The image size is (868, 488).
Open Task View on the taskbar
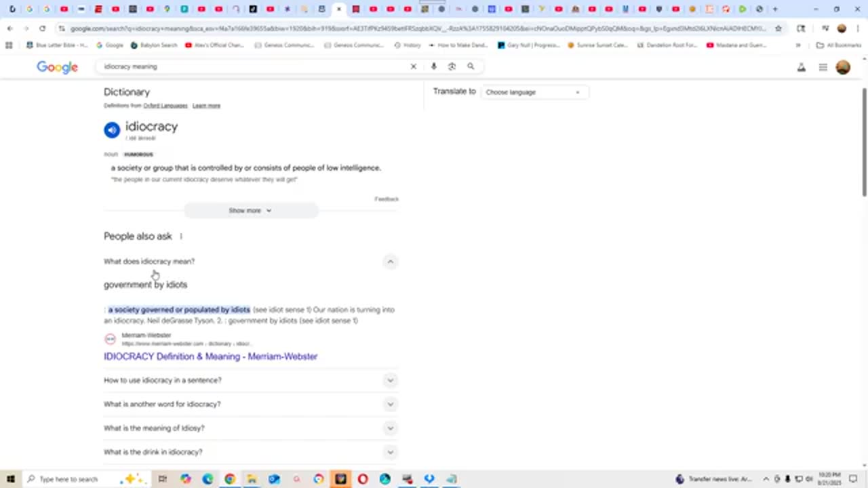(x=162, y=479)
